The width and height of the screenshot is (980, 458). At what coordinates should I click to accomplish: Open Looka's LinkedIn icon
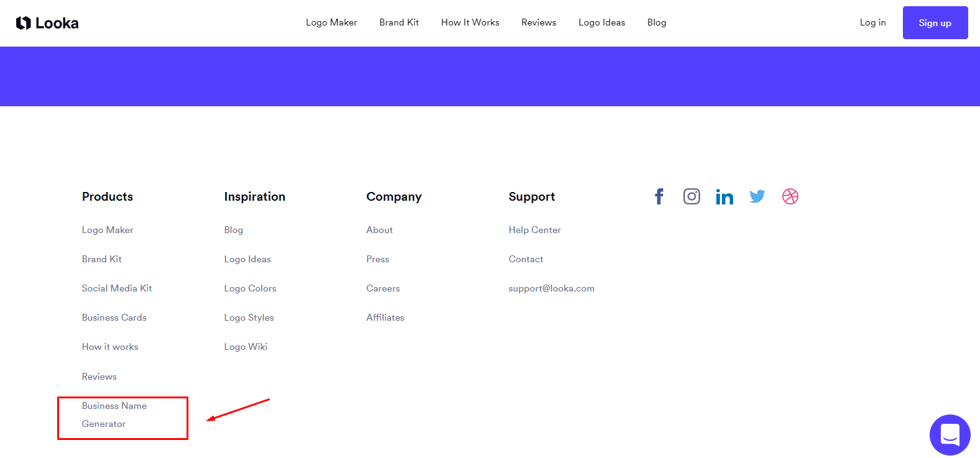point(724,196)
